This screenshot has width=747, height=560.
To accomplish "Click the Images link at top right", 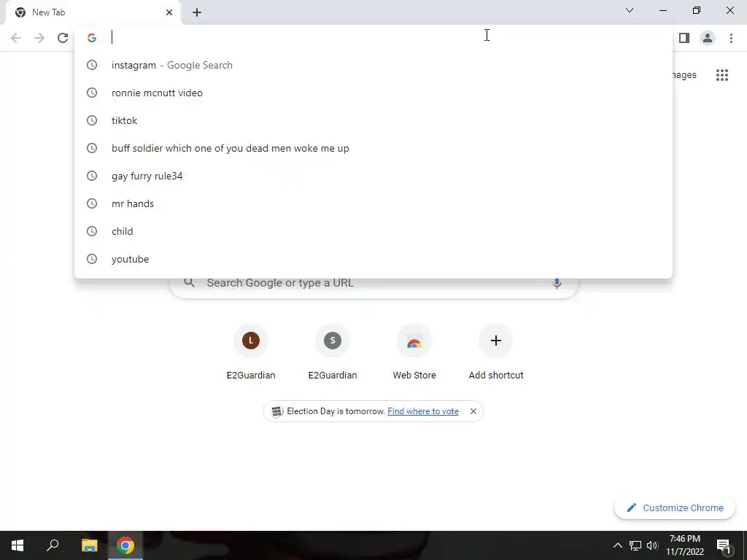I will pyautogui.click(x=684, y=75).
